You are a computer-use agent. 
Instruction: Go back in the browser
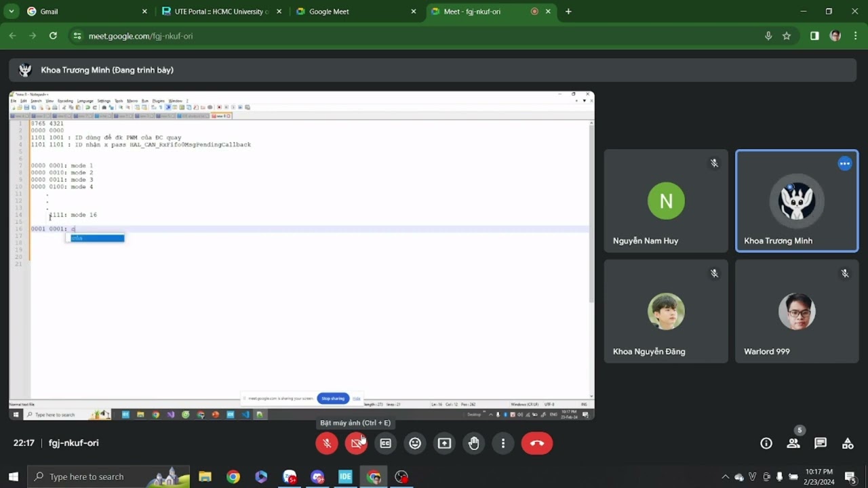click(13, 36)
